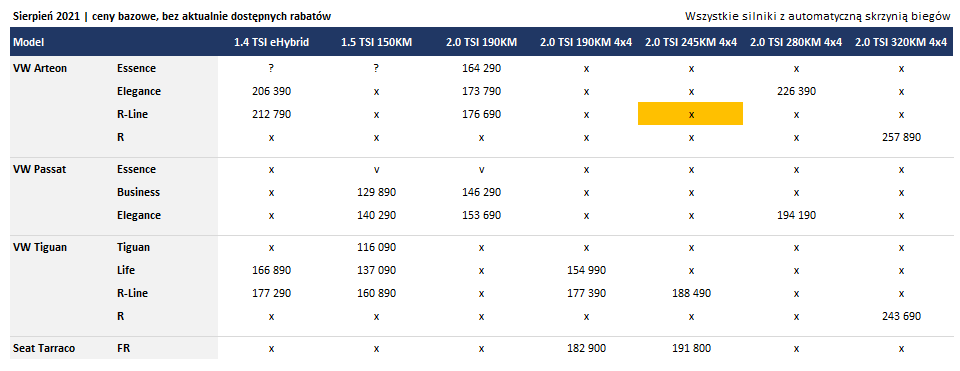Click the Passat Elegance price 194 190
The height and width of the screenshot is (371, 960).
(796, 215)
